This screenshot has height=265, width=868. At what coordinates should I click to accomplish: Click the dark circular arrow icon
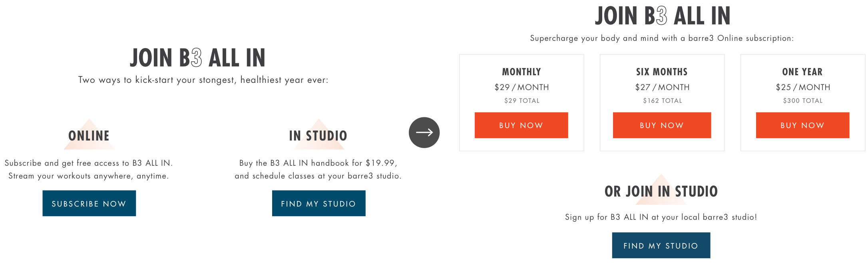424,132
